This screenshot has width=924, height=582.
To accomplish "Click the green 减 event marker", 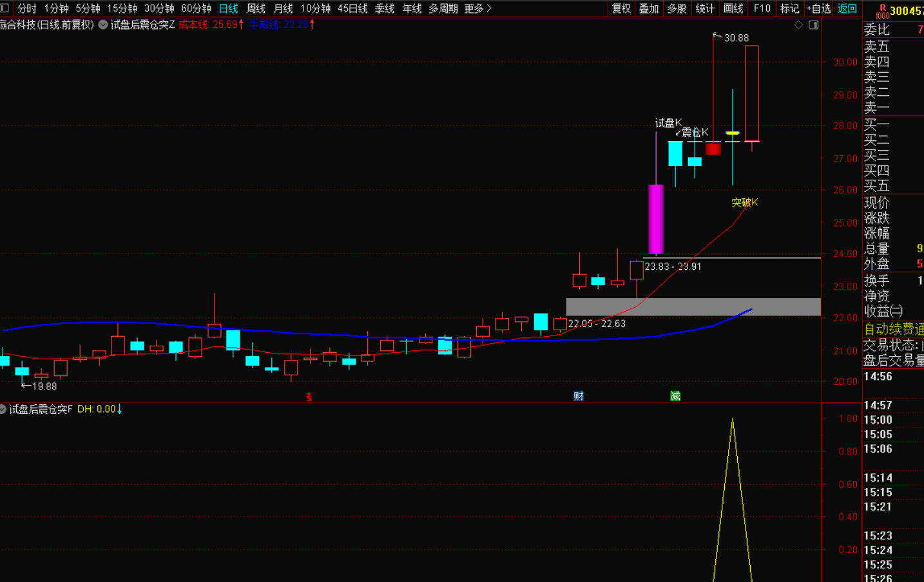I will pyautogui.click(x=675, y=396).
